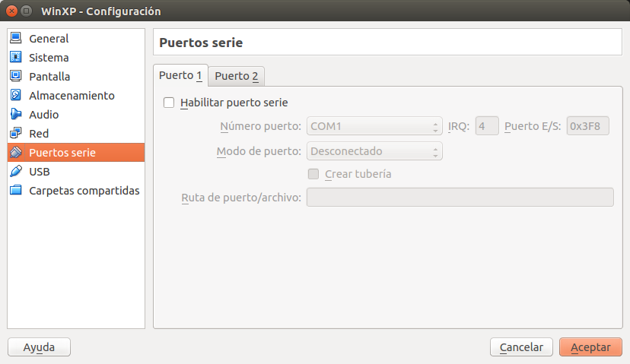Switch to the Puerto 2 tab
The width and height of the screenshot is (630, 364).
coord(236,76)
